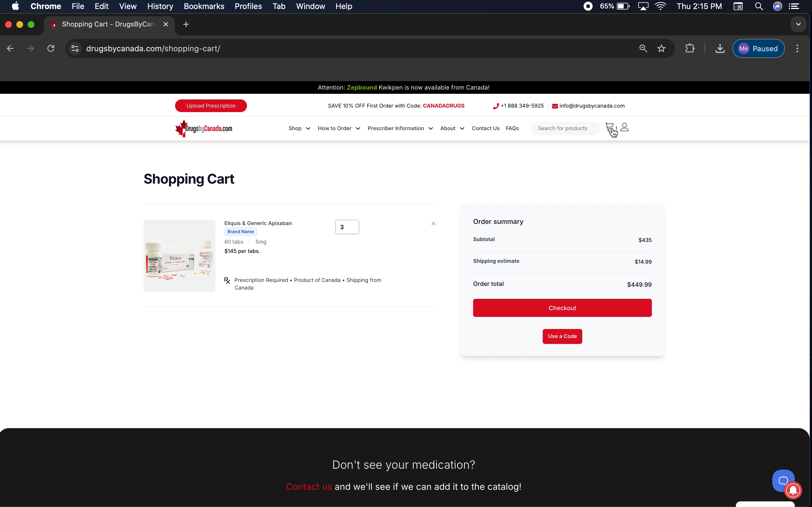Screen dimensions: 812x507
Task: Reload the shopping cart page
Action: (x=51, y=49)
